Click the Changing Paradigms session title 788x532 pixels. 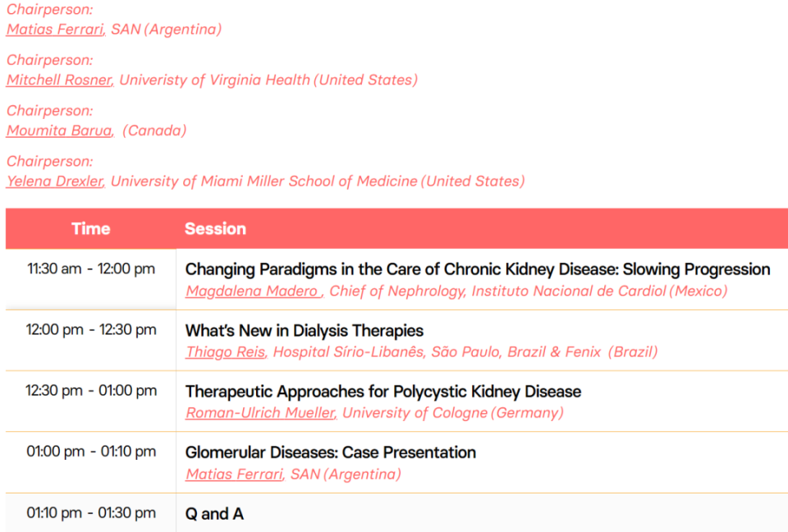[x=478, y=269]
